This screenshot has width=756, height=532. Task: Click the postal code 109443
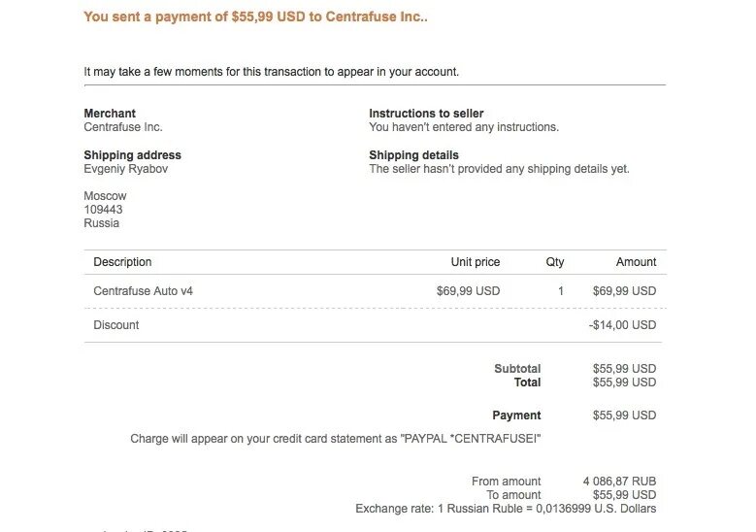click(x=104, y=210)
